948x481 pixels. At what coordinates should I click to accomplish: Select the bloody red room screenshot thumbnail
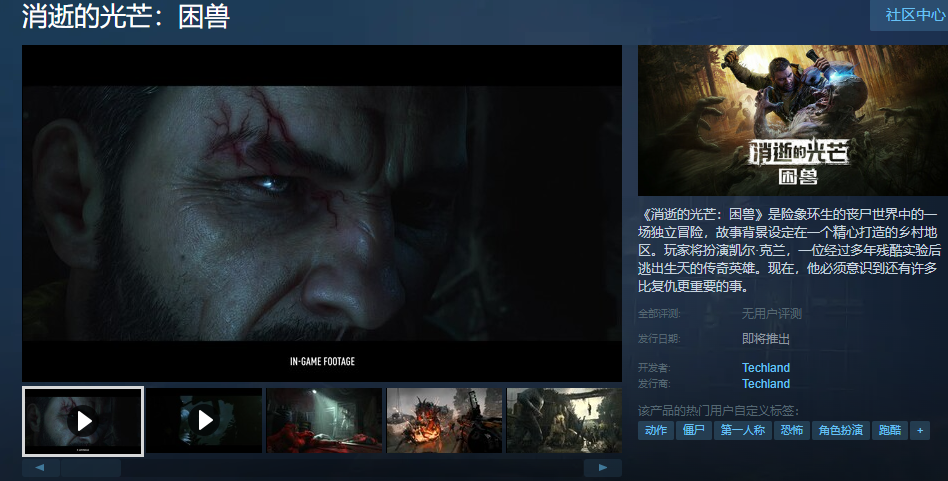click(x=324, y=421)
